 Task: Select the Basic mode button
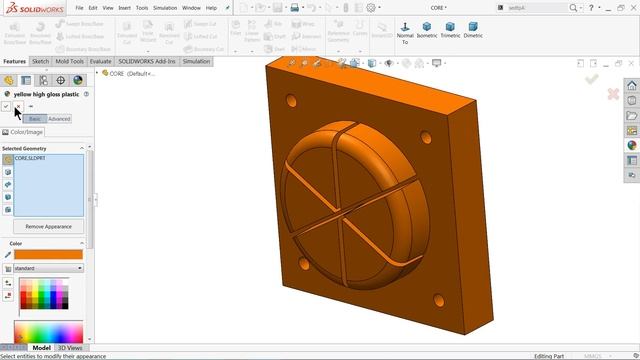point(35,119)
